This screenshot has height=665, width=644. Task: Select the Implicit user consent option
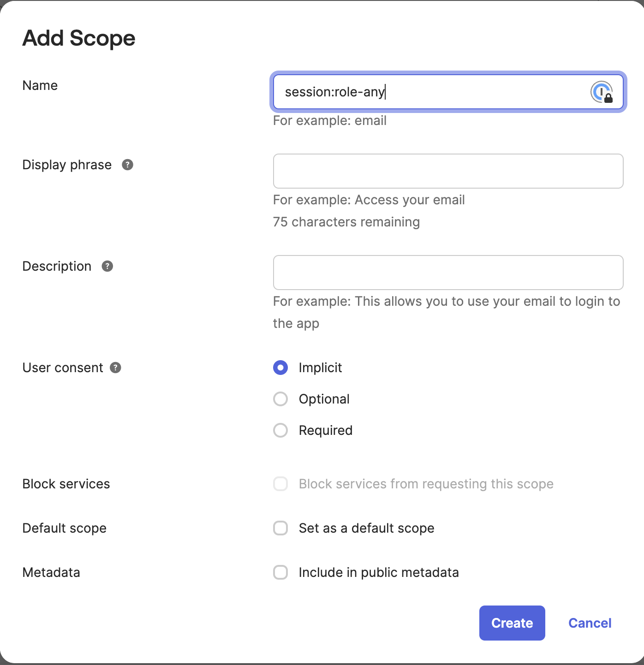click(x=280, y=368)
